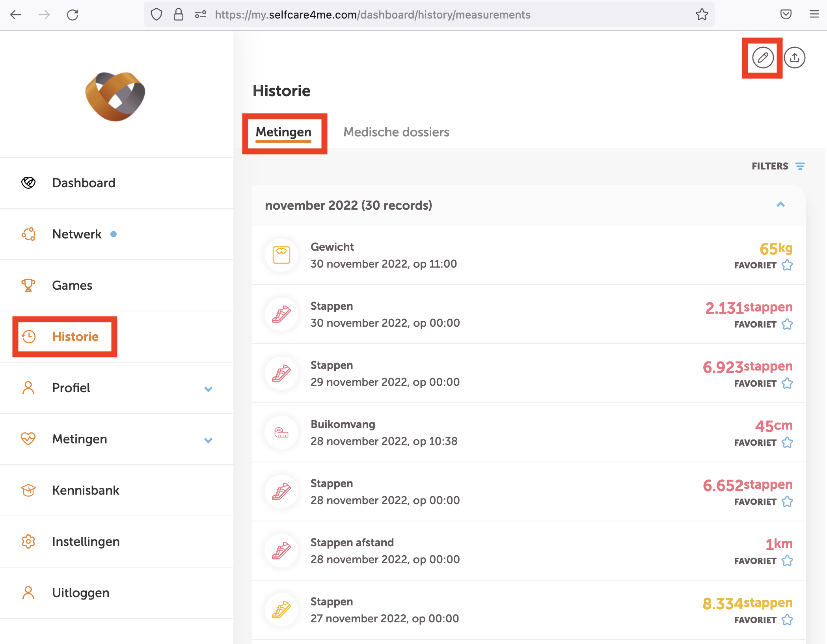Click the Buikomvang tape measure icon

281,432
